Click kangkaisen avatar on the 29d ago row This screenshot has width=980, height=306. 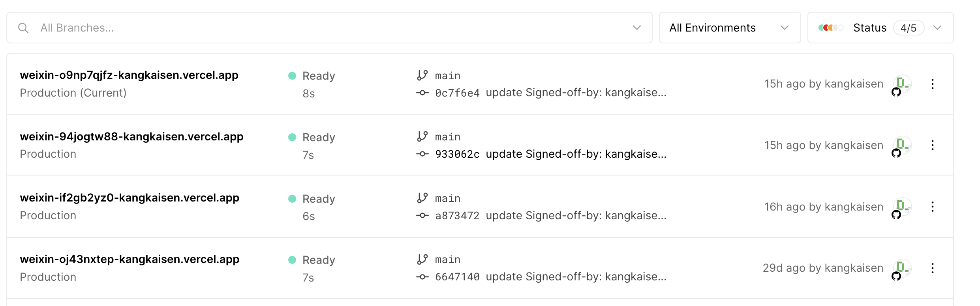(x=902, y=269)
